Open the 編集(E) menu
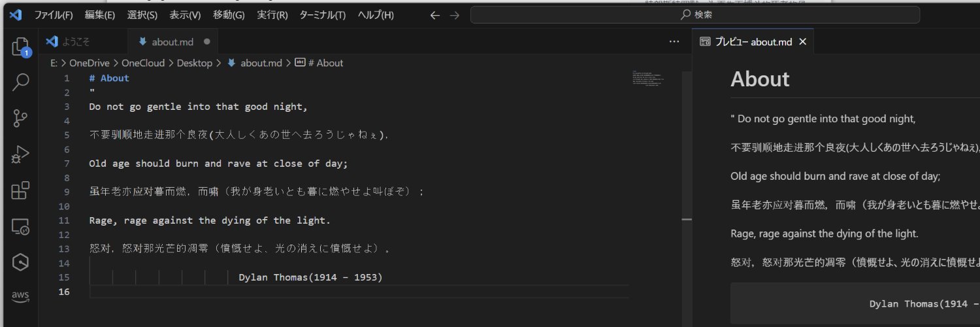980x327 pixels. (x=100, y=14)
